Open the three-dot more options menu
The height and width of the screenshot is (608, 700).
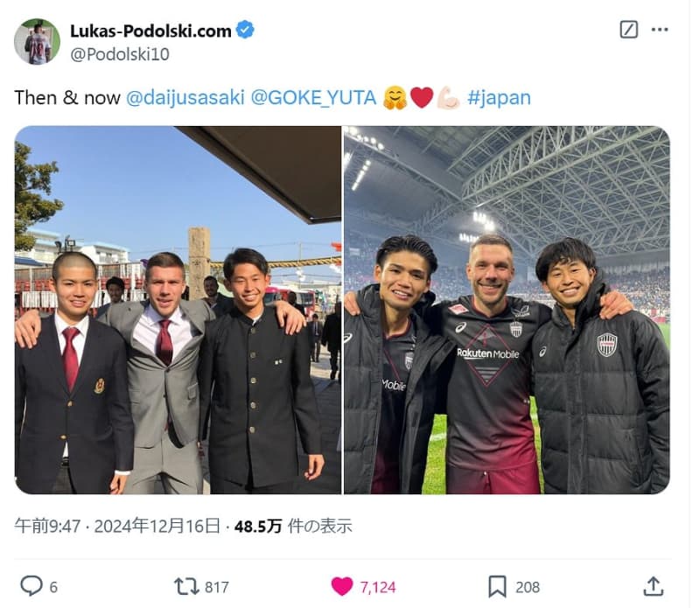point(660,30)
